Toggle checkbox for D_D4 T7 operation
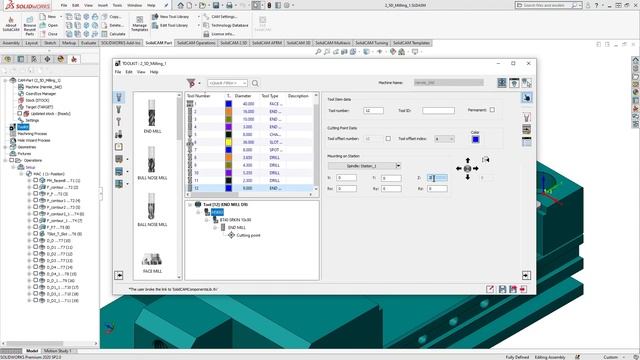The width and height of the screenshot is (640, 360). pyautogui.click(x=36, y=267)
